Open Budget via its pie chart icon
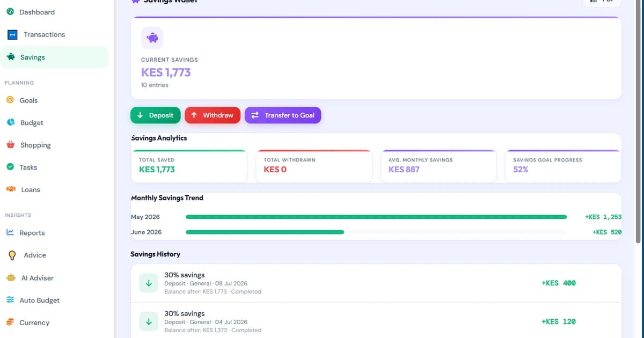 tap(10, 122)
